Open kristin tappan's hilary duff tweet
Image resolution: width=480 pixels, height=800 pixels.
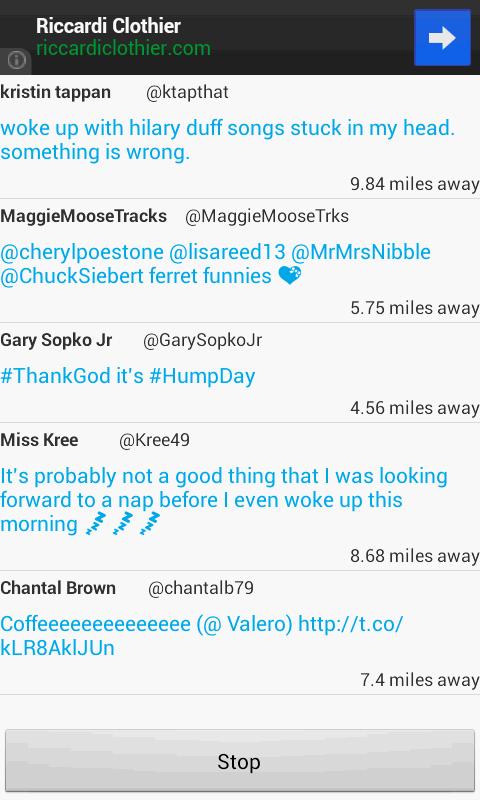point(228,140)
